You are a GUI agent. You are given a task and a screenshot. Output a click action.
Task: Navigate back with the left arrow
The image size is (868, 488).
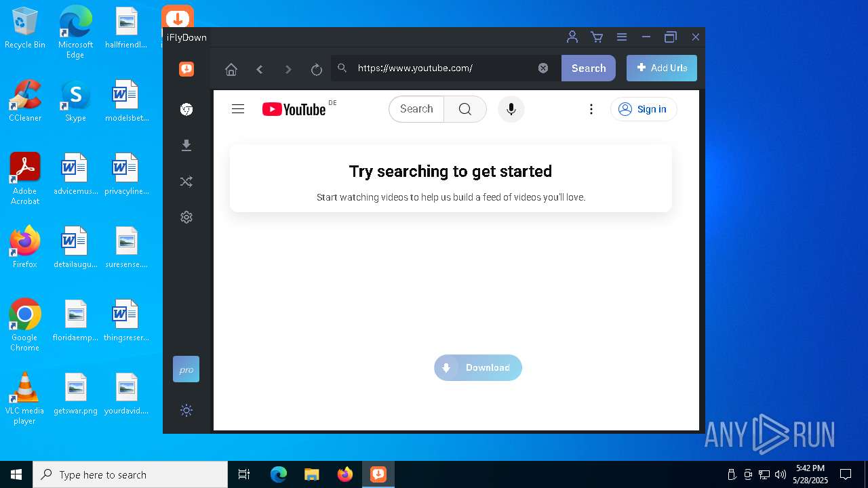[260, 69]
